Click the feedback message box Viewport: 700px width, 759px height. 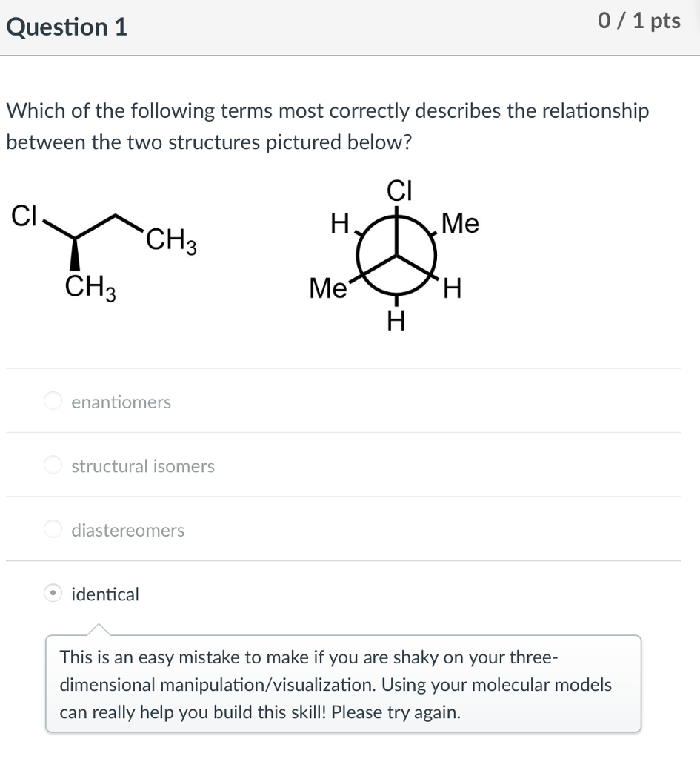[x=344, y=683]
